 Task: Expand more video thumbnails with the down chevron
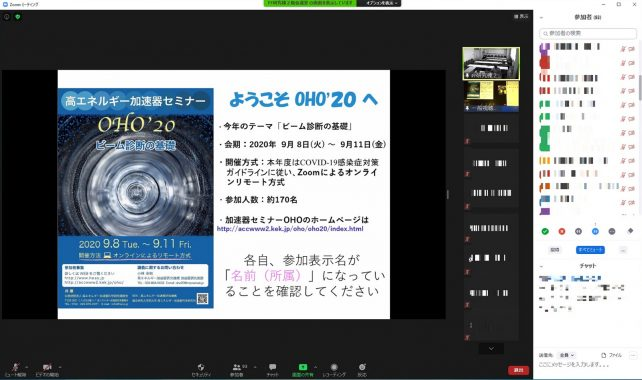tap(491, 348)
